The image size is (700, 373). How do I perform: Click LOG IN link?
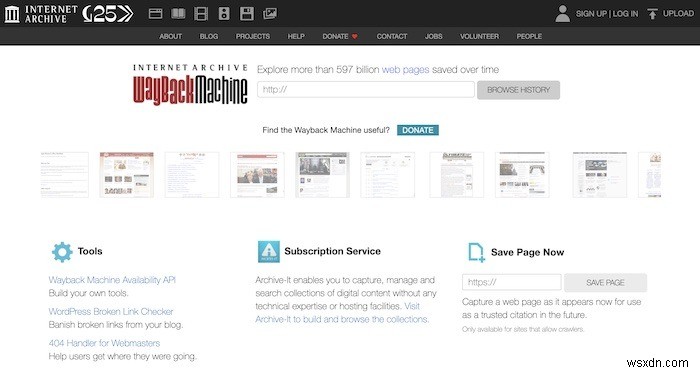[625, 13]
